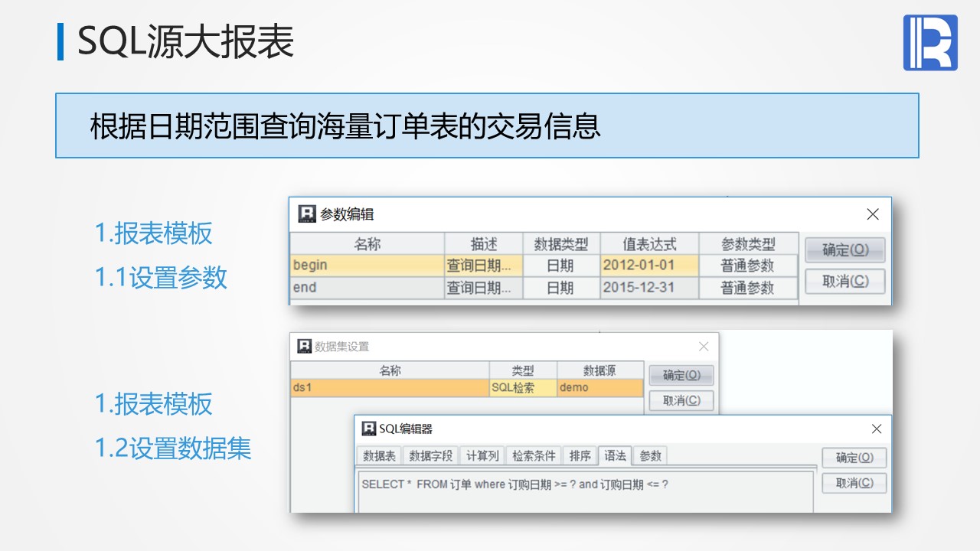Go to the 检索条件 tab
Image resolution: width=980 pixels, height=551 pixels.
tap(534, 456)
